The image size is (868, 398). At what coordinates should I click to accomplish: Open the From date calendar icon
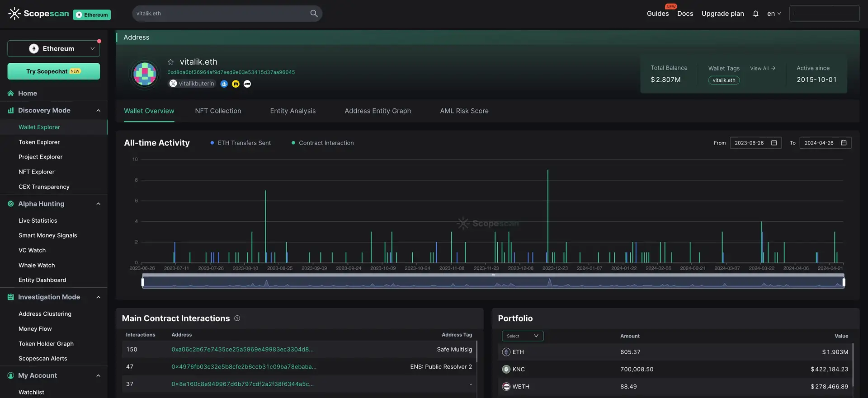774,143
